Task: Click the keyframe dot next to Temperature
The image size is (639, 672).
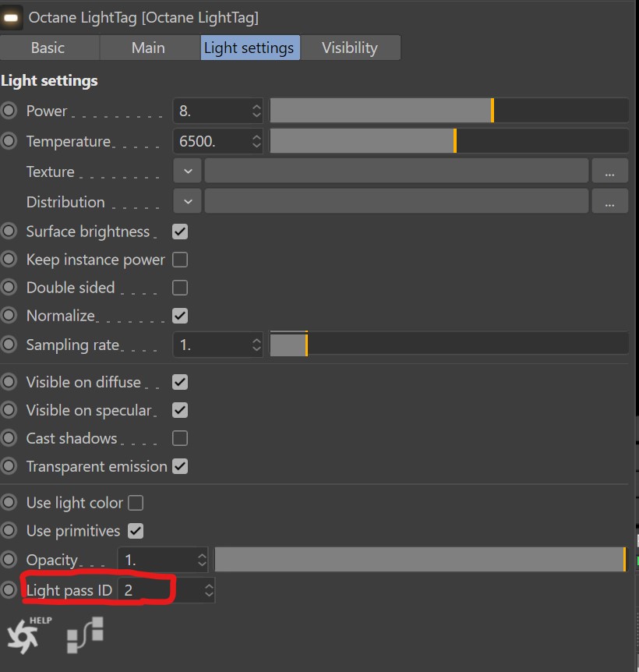Action: [x=9, y=141]
